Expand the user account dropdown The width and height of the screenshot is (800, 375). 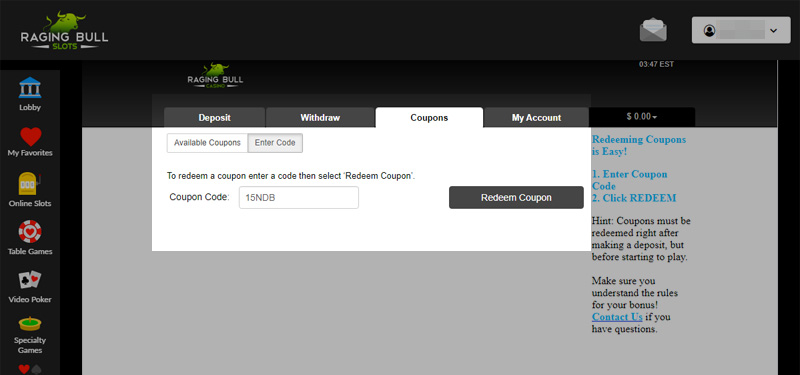point(741,30)
